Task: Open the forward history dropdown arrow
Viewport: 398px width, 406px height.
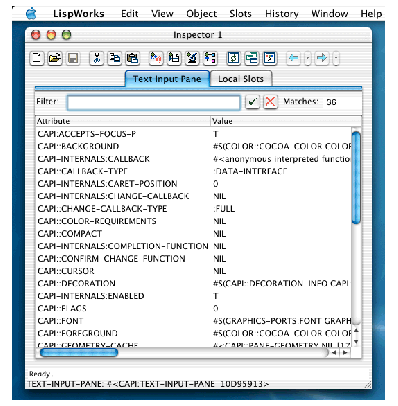Action: click(x=336, y=58)
